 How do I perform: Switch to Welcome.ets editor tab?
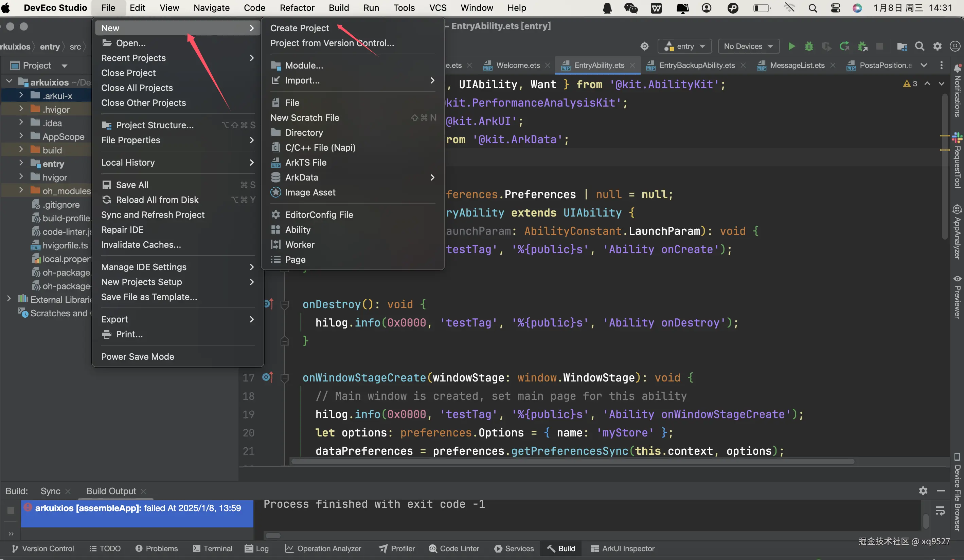click(518, 66)
